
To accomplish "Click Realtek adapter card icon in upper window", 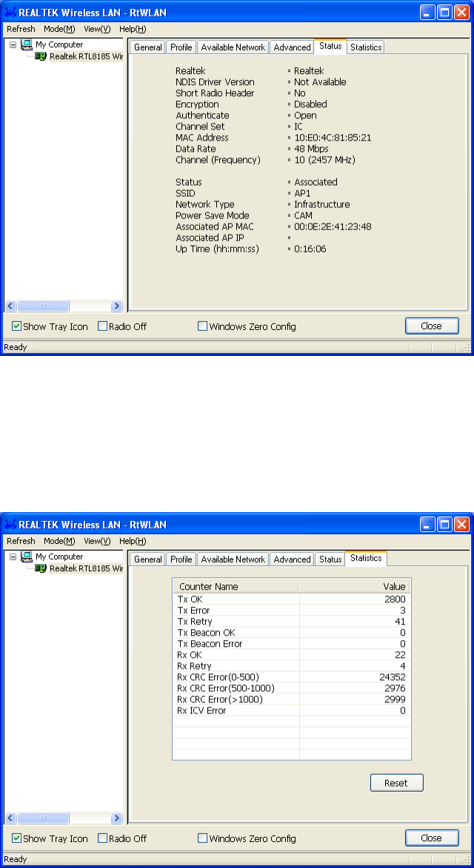I will (x=41, y=56).
